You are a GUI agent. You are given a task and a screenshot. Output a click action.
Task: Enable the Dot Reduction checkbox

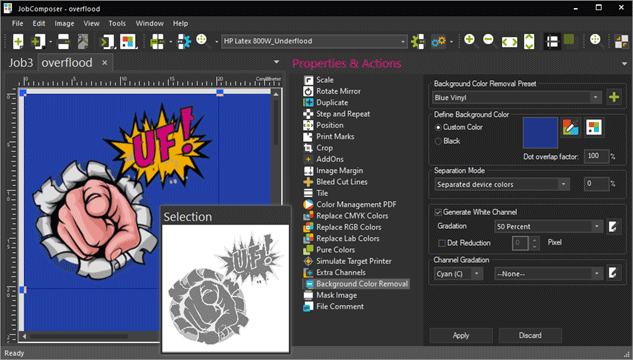click(442, 243)
